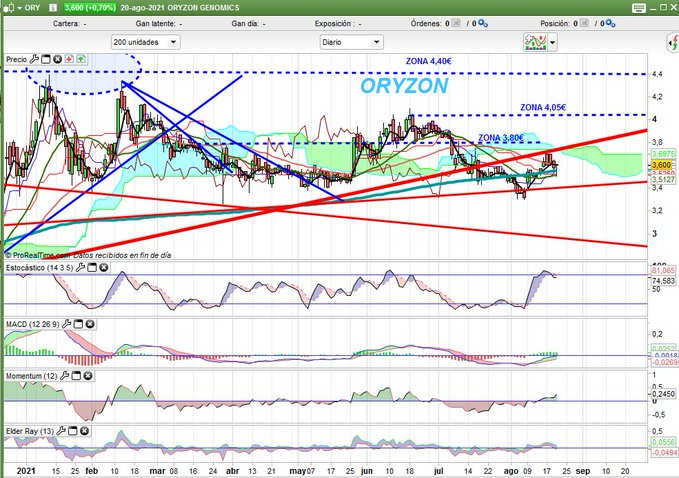Open the chart style candlestick menu in title bar
This screenshot has height=478, width=679.
pyautogui.click(x=13, y=8)
